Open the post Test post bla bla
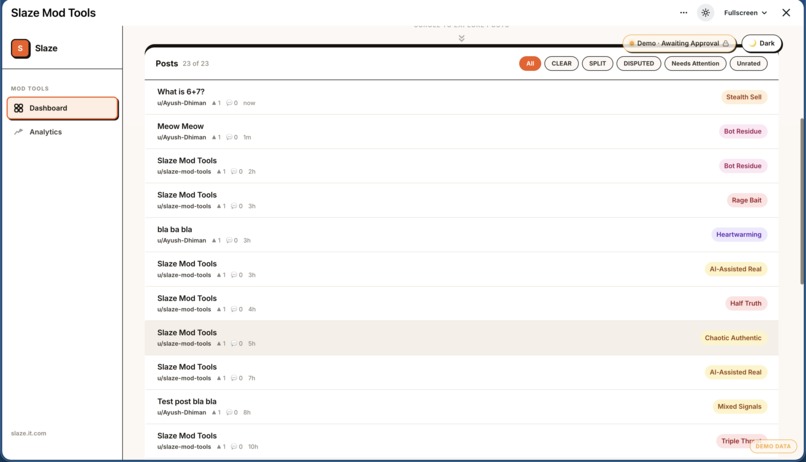The height and width of the screenshot is (462, 806). pos(461,406)
